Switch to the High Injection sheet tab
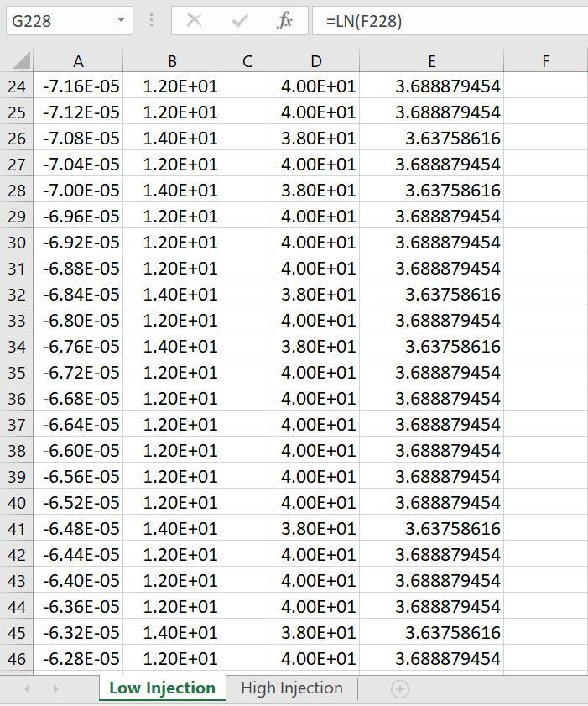The image size is (588, 706). point(292,688)
